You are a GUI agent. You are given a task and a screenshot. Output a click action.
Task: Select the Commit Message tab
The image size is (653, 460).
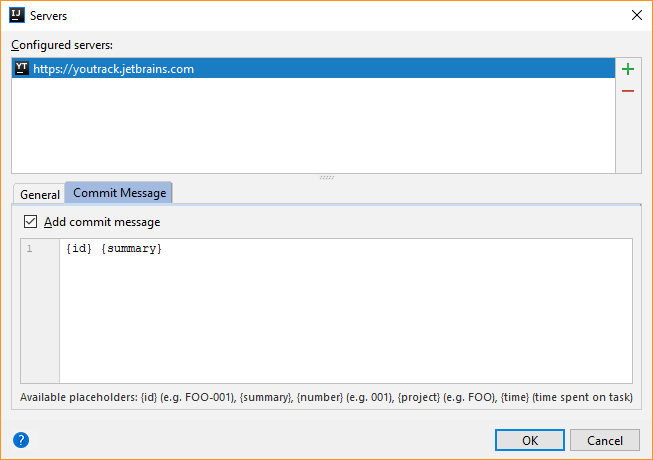pyautogui.click(x=120, y=193)
